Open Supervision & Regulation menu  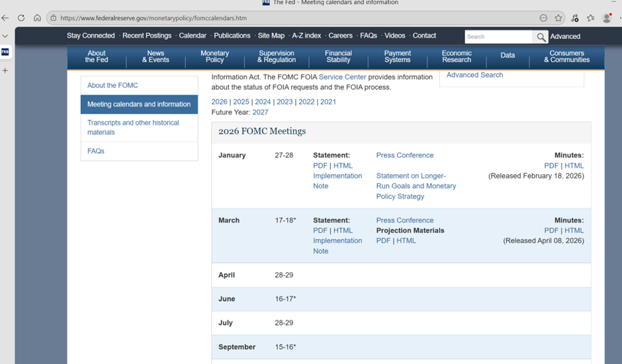pos(277,56)
